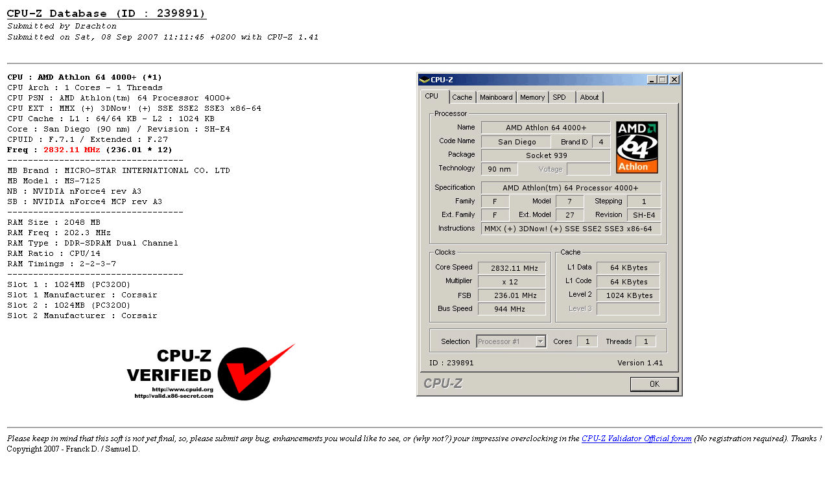
Task: Maximize the CPU-Z window
Action: pos(662,80)
